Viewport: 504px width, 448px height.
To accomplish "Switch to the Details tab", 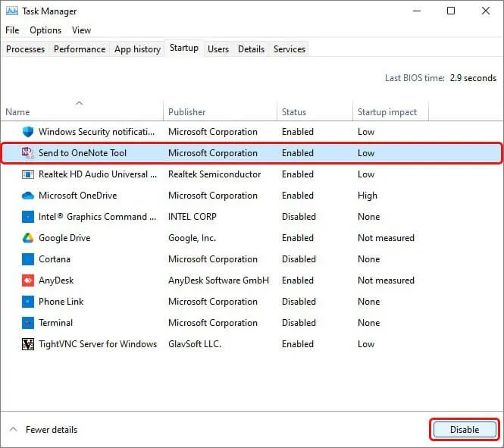I will [x=252, y=49].
